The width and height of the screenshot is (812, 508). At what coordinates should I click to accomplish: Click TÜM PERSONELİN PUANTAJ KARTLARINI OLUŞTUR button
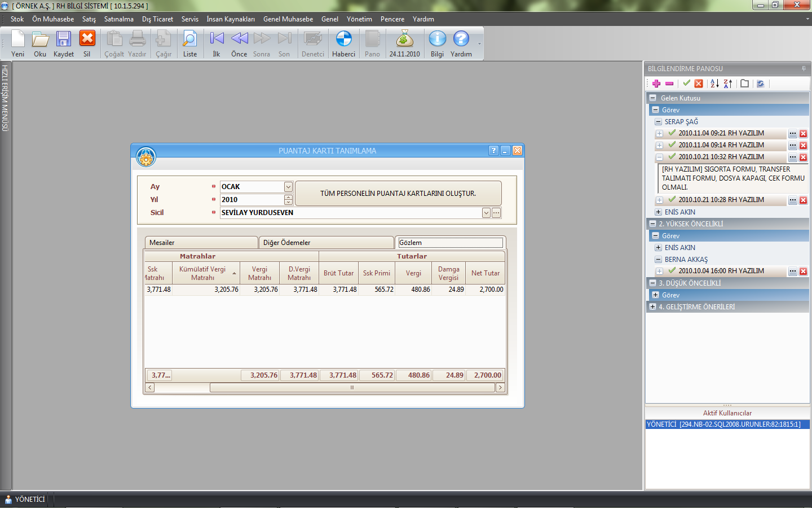point(398,194)
